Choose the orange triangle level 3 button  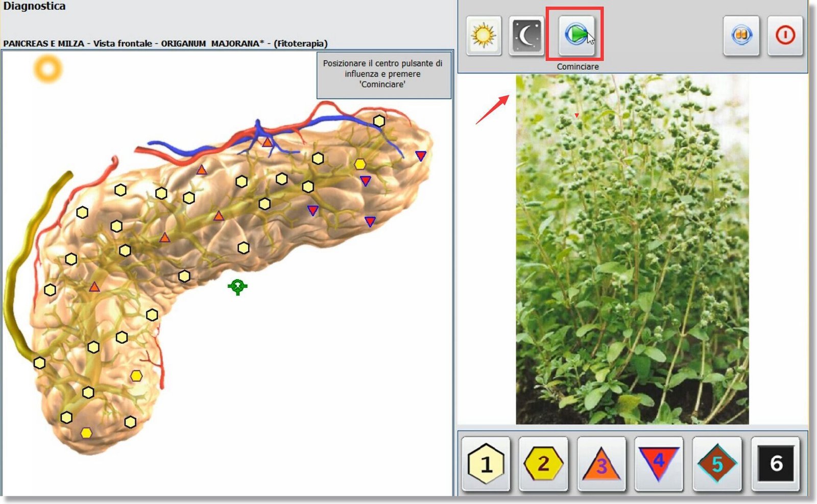(x=602, y=463)
